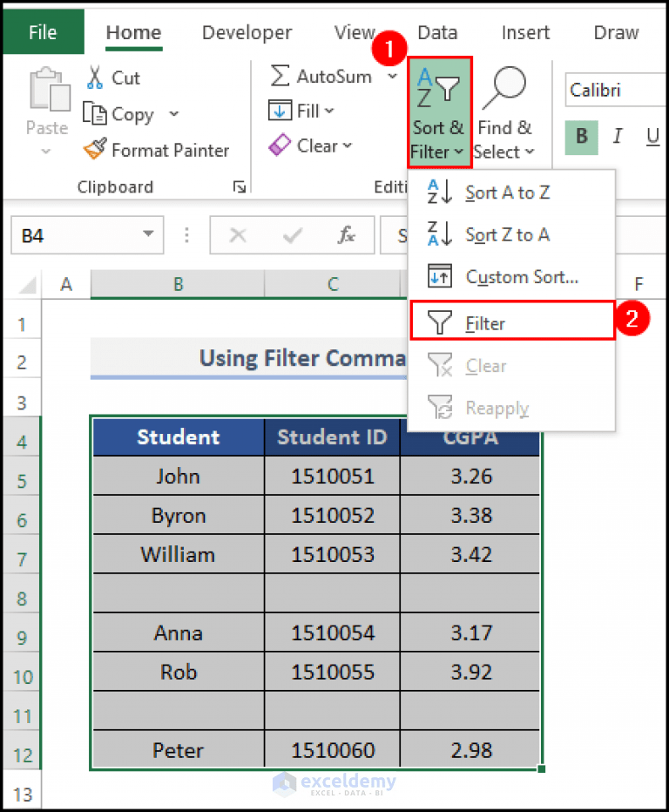Open the Clipboard dialog launcher

239,186
